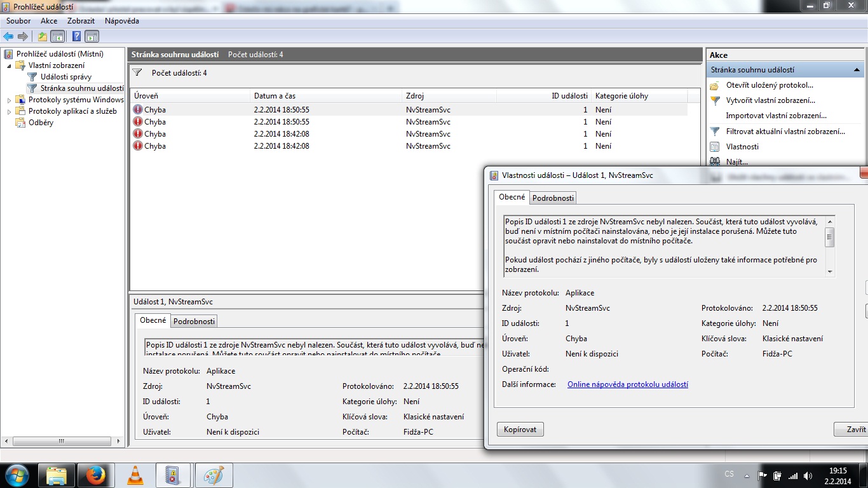Launch VLC media player from taskbar
This screenshot has height=488, width=868.
coord(135,475)
